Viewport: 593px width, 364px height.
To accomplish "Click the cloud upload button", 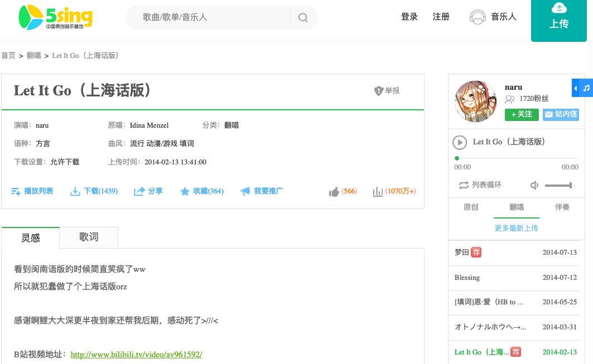I will pos(558,17).
